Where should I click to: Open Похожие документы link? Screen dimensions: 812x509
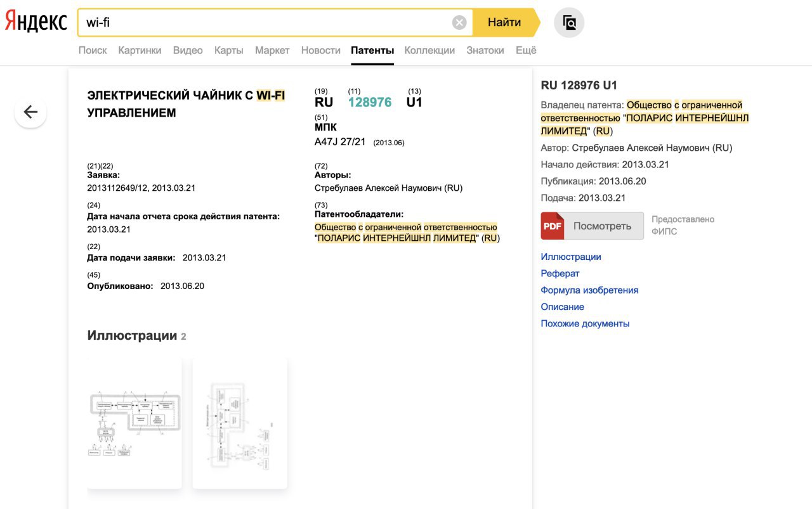585,323
